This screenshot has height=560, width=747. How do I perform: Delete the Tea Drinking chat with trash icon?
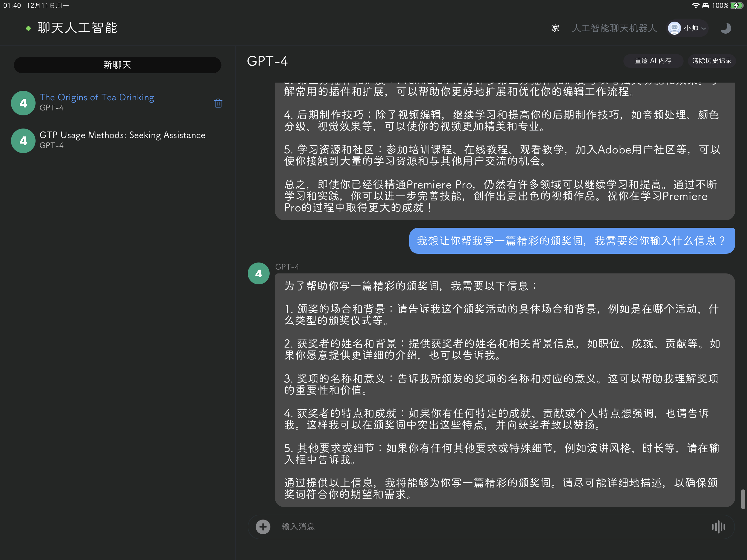(x=218, y=103)
